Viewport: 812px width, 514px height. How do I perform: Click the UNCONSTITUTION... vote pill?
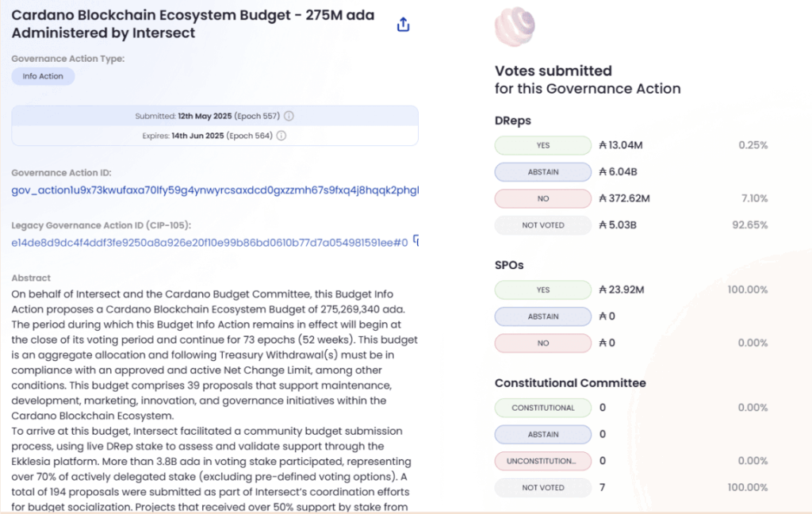542,461
